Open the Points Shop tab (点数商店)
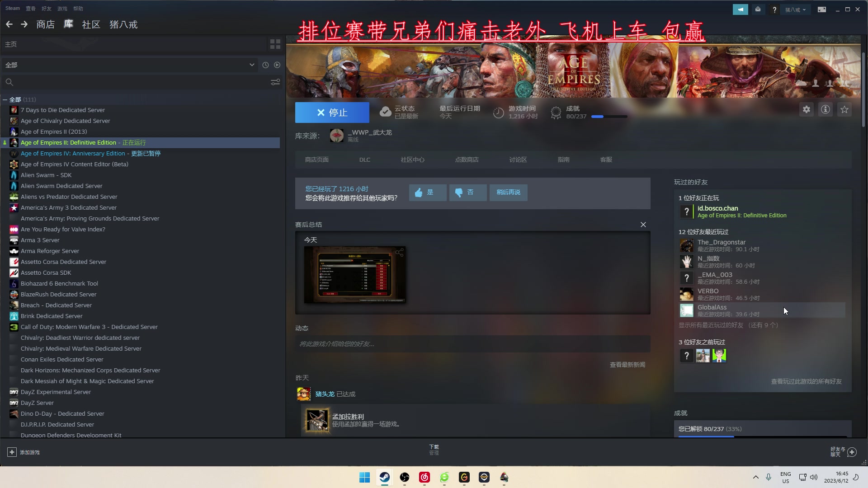 click(x=467, y=160)
